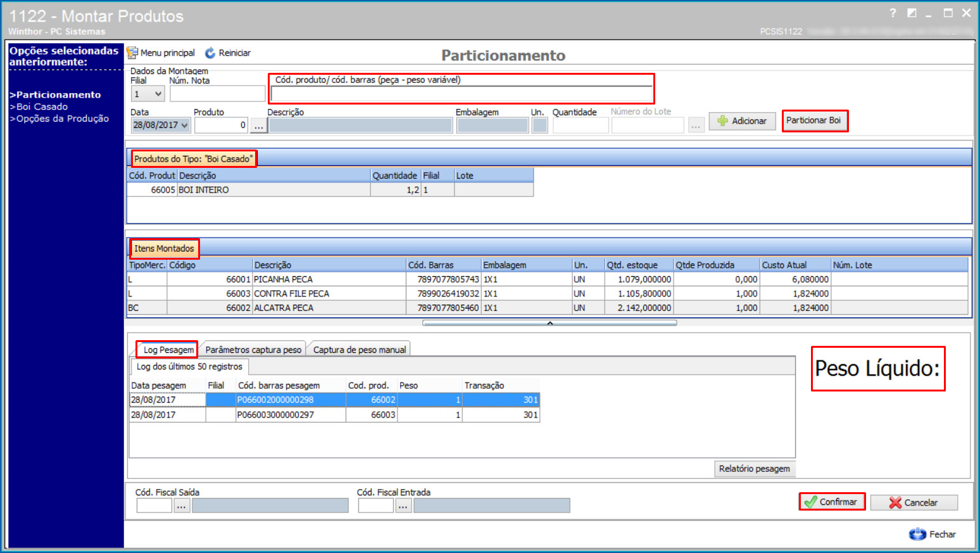The image size is (980, 553).
Task: Switch to Captura de peso manual tab
Action: pyautogui.click(x=360, y=350)
